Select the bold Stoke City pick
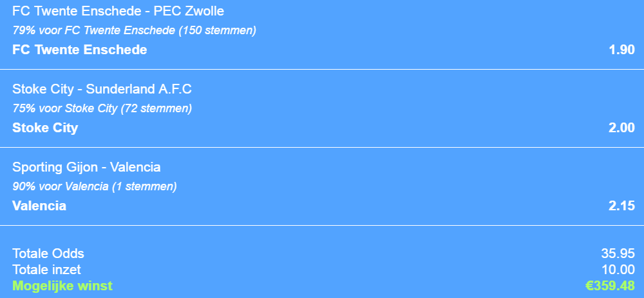Viewport: 644px width, 298px height. pos(45,128)
